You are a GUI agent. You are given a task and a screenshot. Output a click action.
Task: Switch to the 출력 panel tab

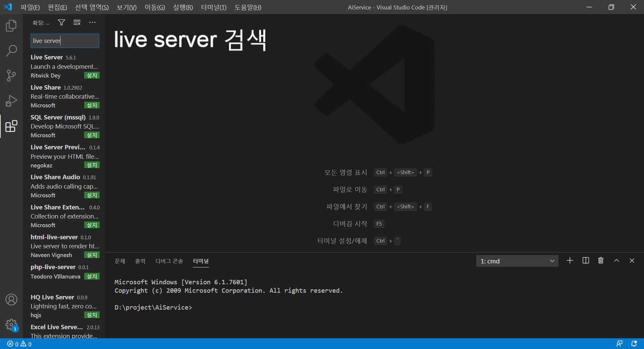coord(140,261)
